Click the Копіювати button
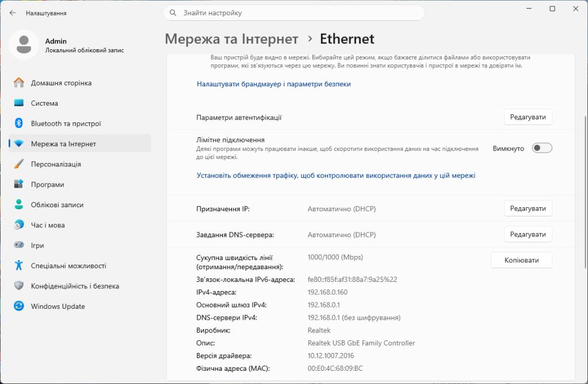Viewport: 588px width, 384px height. [521, 260]
